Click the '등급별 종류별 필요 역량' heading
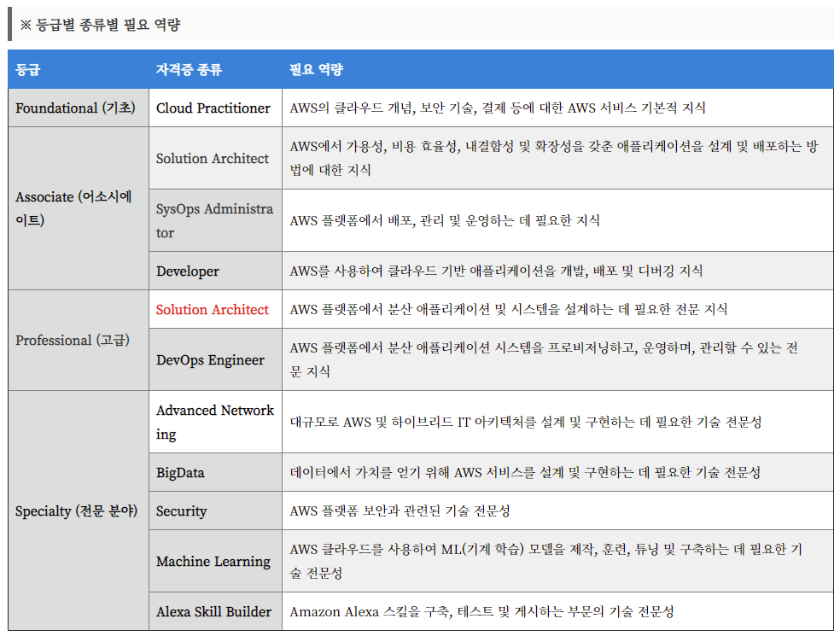This screenshot has height=636, width=840. tap(100, 25)
